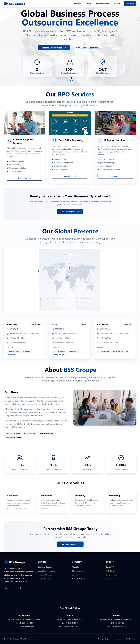Click Learn More under Customer Support Services

point(24,178)
